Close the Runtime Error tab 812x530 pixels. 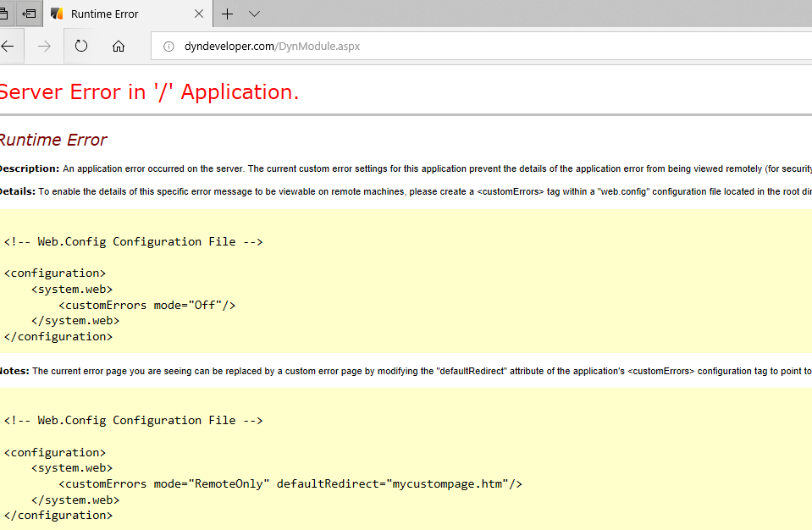coord(199,14)
